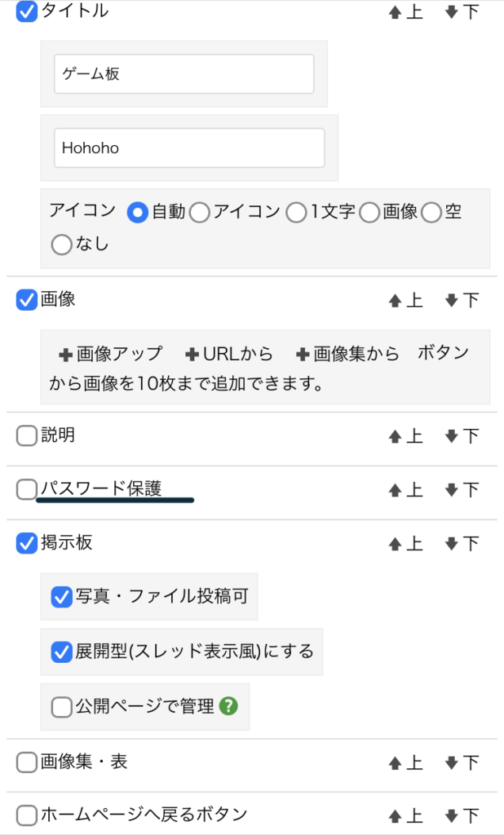Tick the ホームページへ戻るボタン checkbox
Viewport: 504px width, 835px height.
pos(27,815)
